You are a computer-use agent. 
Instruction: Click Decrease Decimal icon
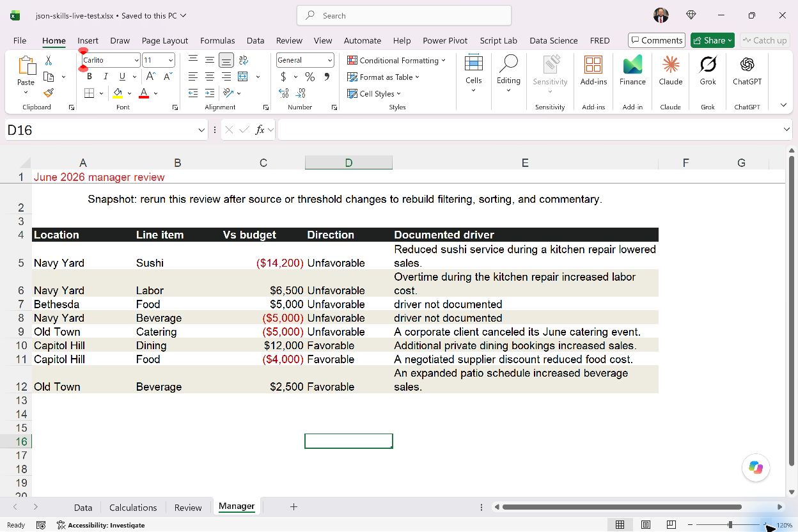click(301, 93)
